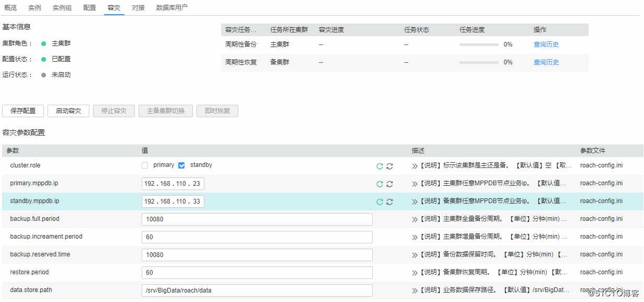
Task: Click refresh icon for standby.mppdb.ip
Action: (389, 201)
